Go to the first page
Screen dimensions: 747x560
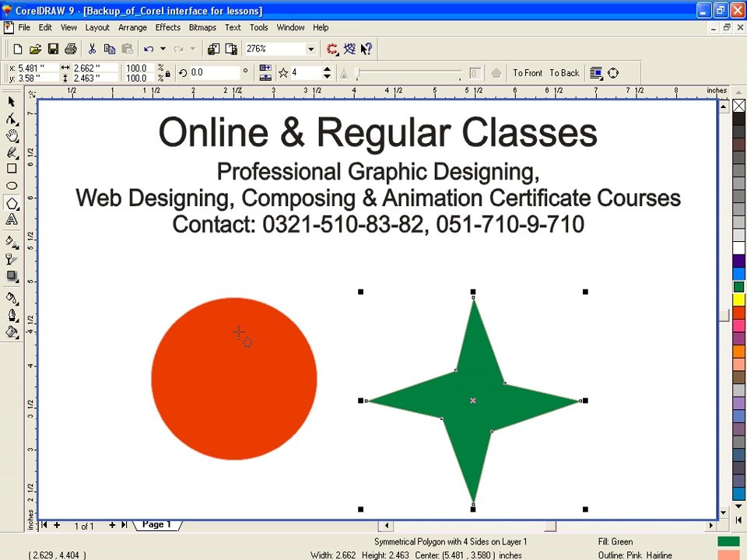tap(44, 525)
